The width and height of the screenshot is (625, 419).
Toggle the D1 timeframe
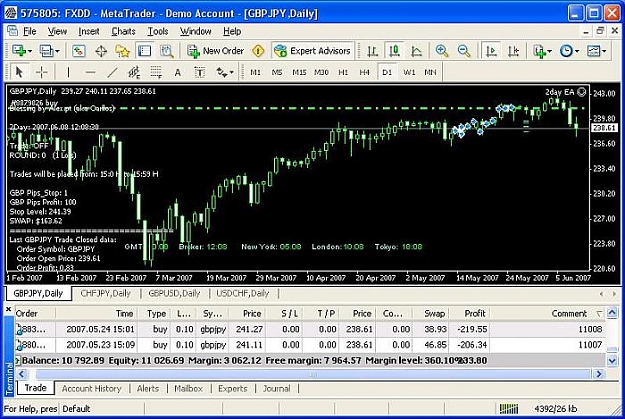click(387, 72)
